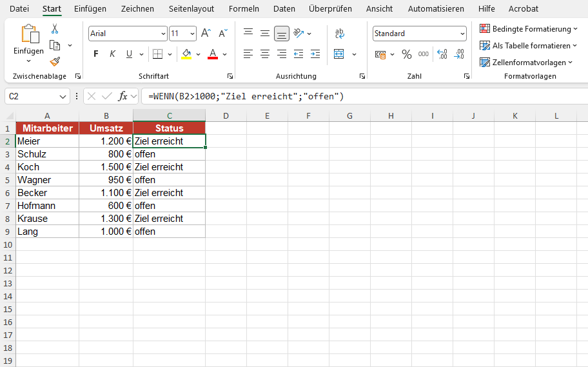Switch to the Einfügen ribbon tab
Viewport: 588px width, 367px height.
[90, 8]
